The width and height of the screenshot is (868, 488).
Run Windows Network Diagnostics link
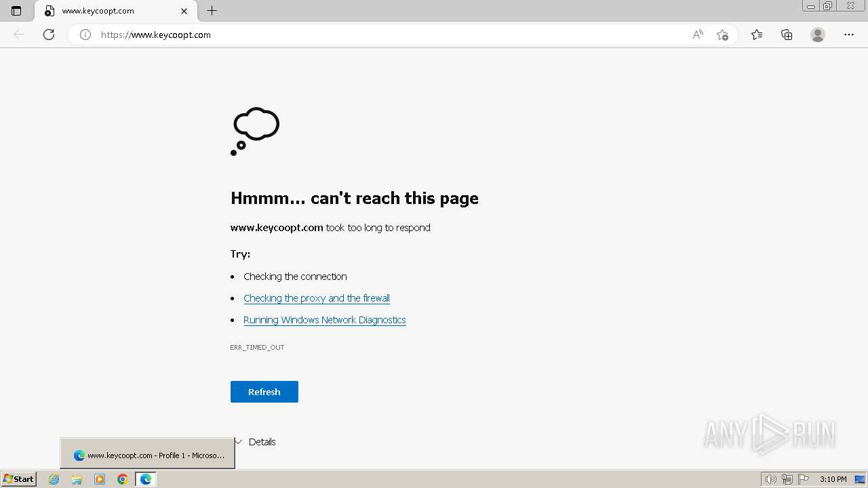pyautogui.click(x=325, y=320)
